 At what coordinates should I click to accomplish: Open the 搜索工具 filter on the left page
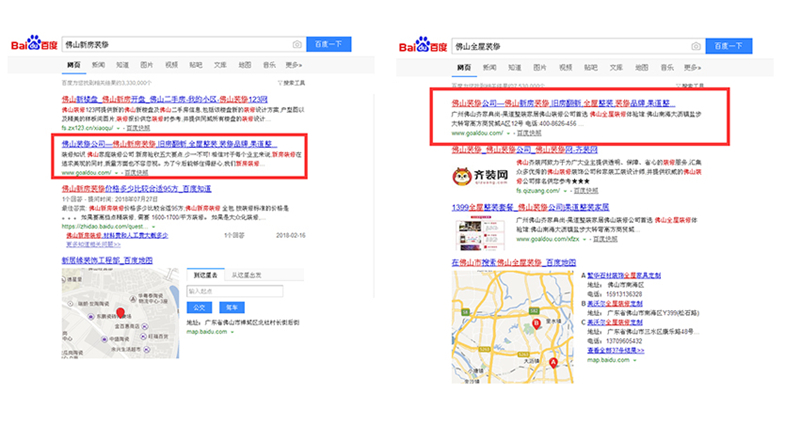pos(291,83)
